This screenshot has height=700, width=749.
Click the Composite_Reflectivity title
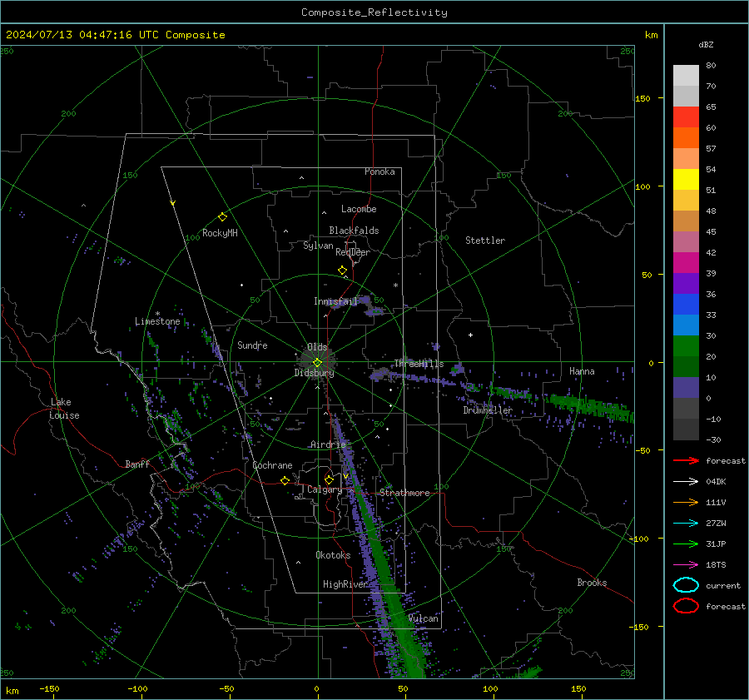[x=374, y=12]
